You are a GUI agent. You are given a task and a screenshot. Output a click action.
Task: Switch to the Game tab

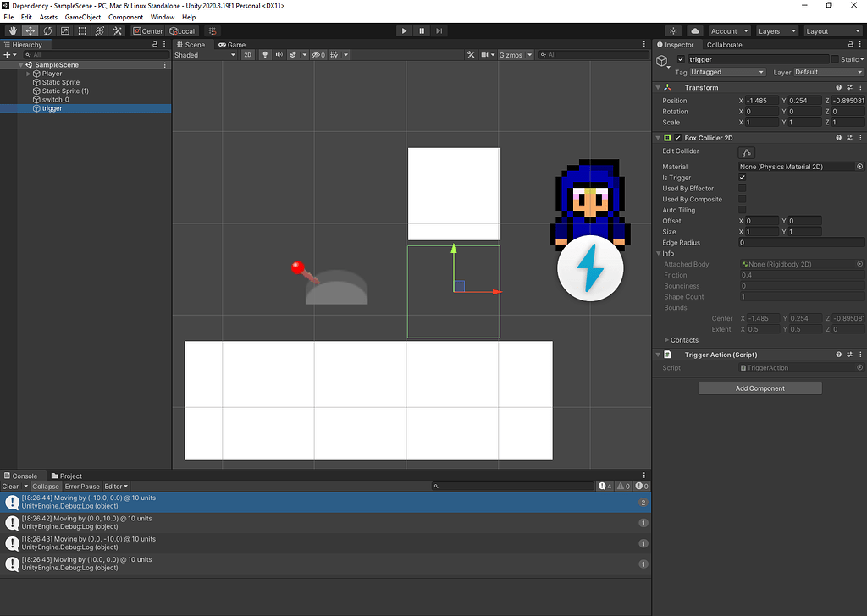232,45
